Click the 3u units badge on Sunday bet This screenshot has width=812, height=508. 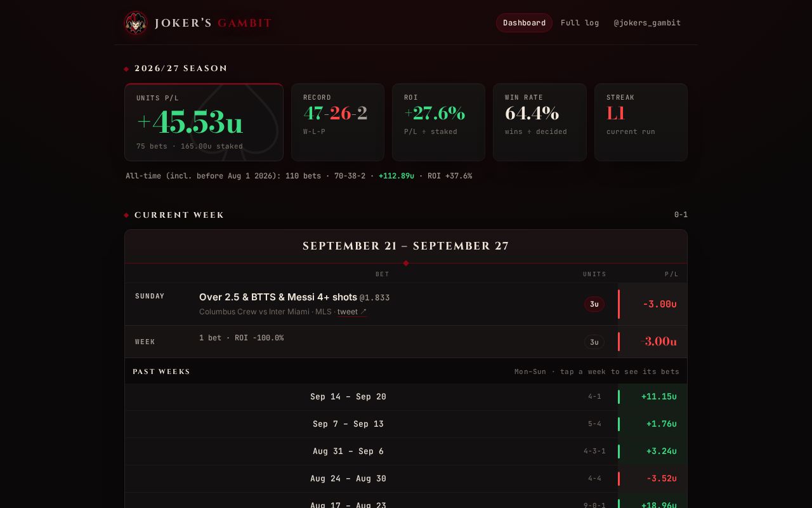point(594,304)
